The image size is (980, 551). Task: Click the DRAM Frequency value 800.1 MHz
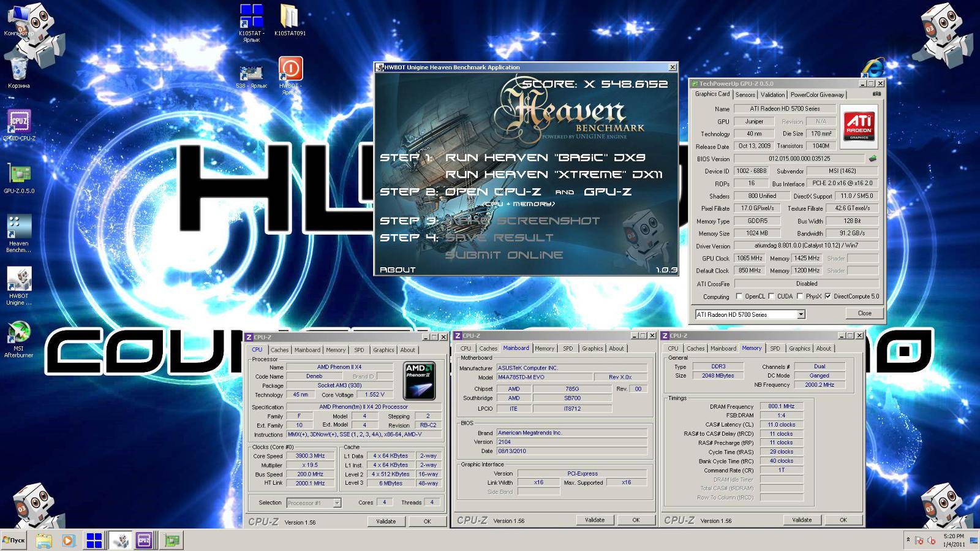pos(781,406)
